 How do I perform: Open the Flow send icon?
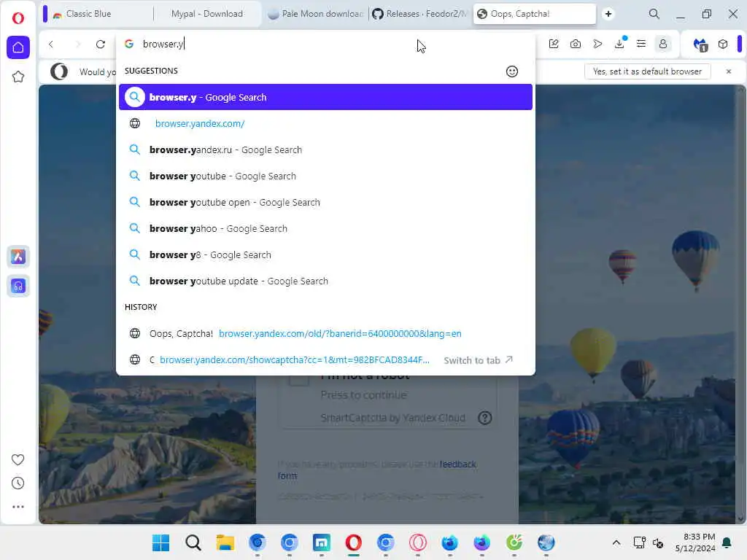pos(597,44)
